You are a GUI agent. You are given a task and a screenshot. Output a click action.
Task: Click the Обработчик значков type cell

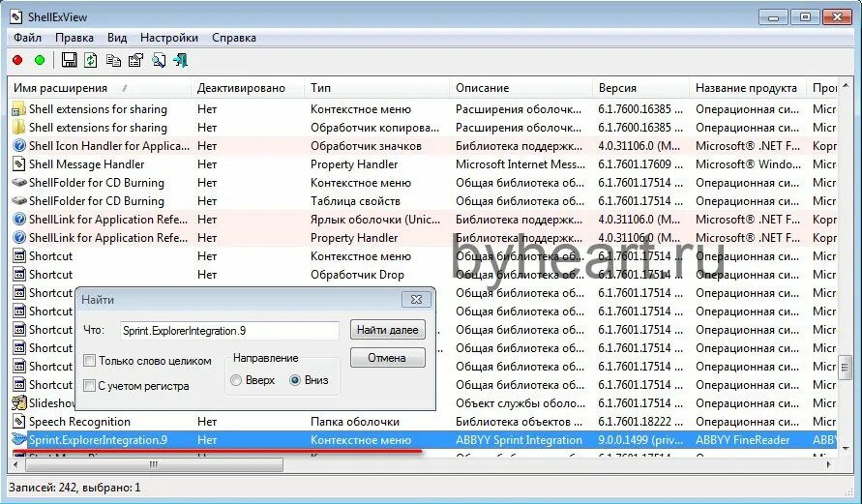click(366, 146)
